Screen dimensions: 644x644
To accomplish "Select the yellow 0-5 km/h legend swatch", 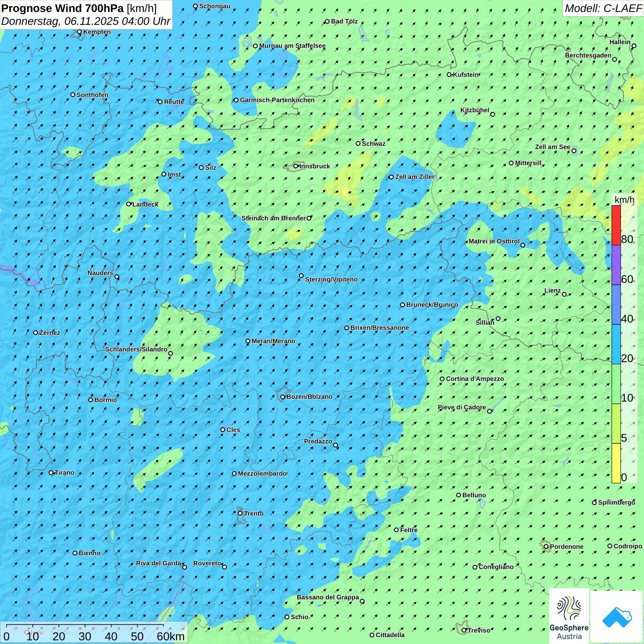I will coord(616,463).
